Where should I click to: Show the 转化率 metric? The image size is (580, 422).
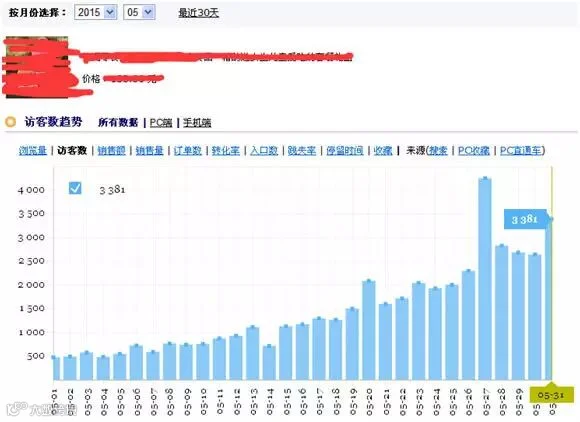pyautogui.click(x=226, y=151)
